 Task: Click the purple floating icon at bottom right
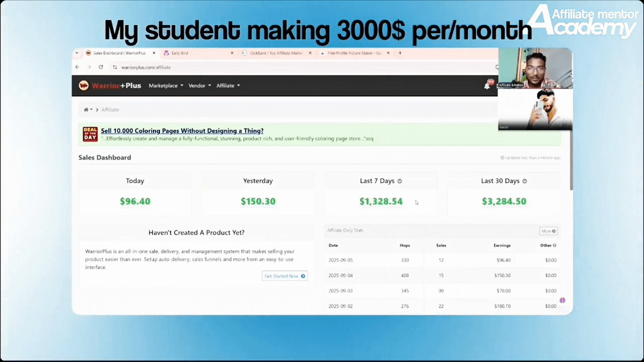click(x=562, y=301)
